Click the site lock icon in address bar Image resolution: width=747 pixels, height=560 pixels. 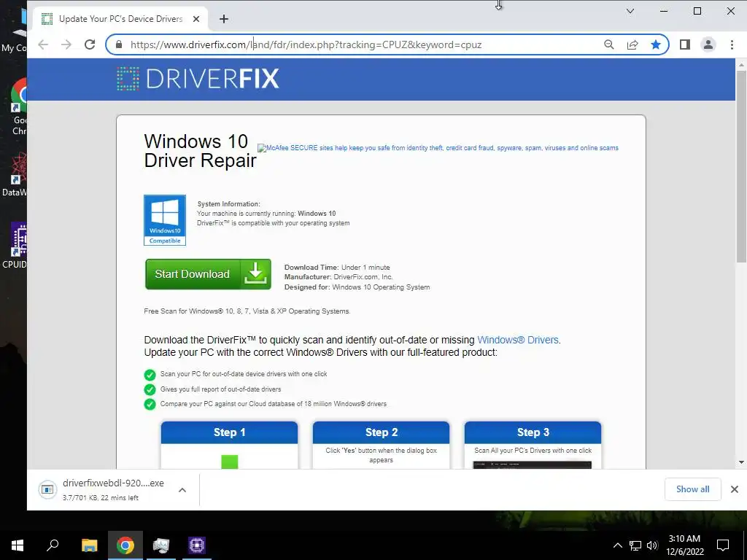click(x=119, y=44)
